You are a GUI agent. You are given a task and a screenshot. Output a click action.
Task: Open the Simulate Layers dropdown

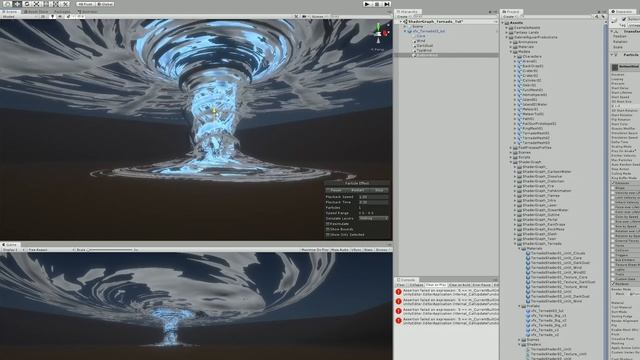click(373, 218)
